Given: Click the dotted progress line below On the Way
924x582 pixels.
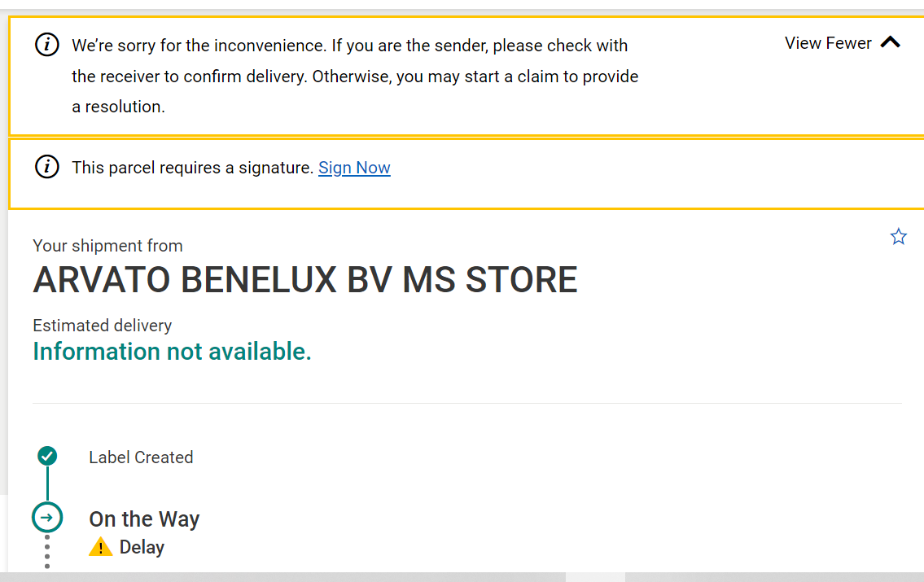Looking at the screenshot, I should point(47,551).
